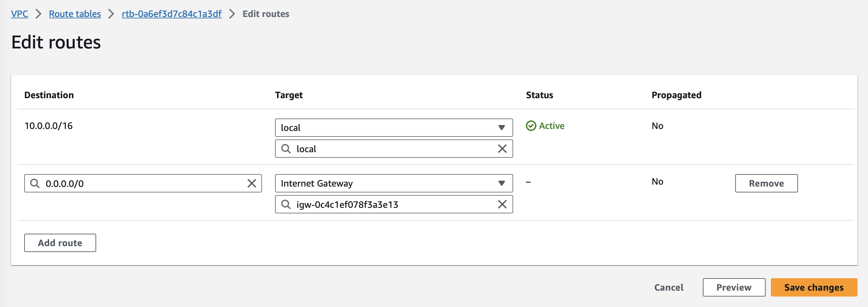Clear the igw-0c4c1ef078f3a3e13 target field
The height and width of the screenshot is (307, 868).
point(502,205)
